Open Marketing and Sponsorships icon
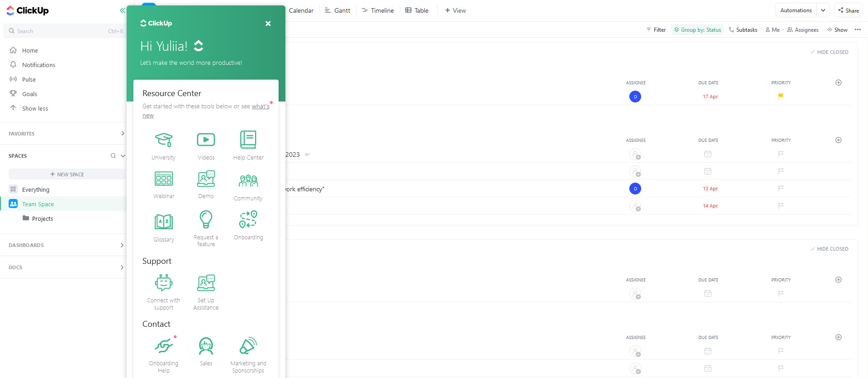Screen dimensions: 868x378 click(248, 346)
